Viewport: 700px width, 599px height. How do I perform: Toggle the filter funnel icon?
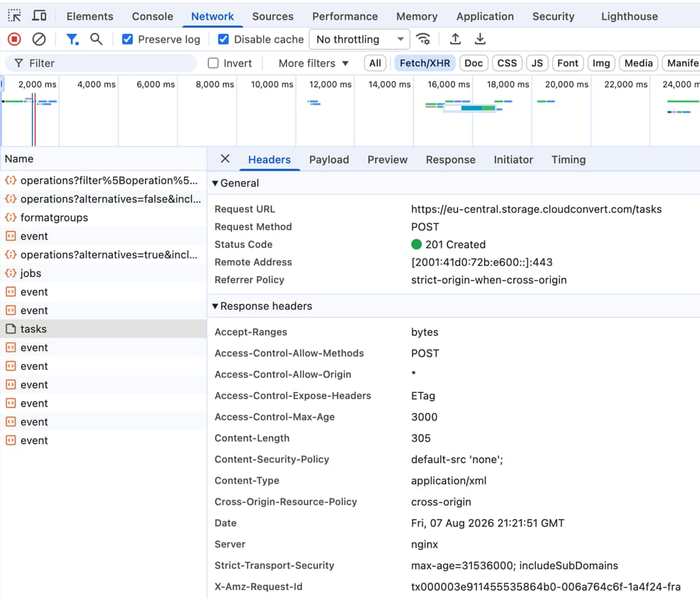(72, 39)
